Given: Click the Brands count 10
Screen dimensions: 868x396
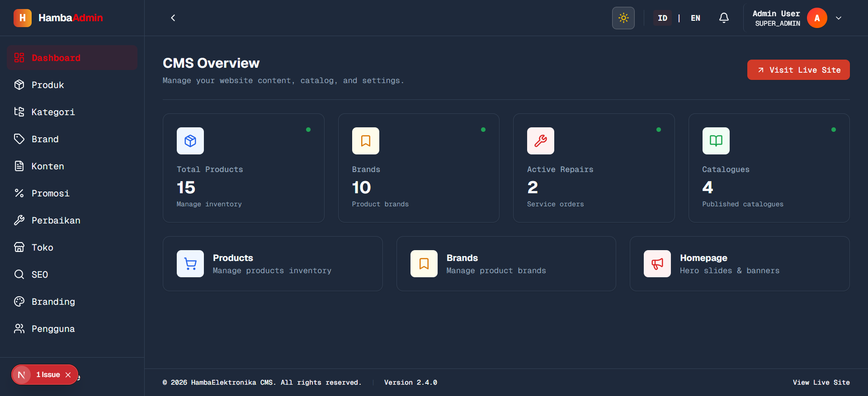Looking at the screenshot, I should (361, 187).
